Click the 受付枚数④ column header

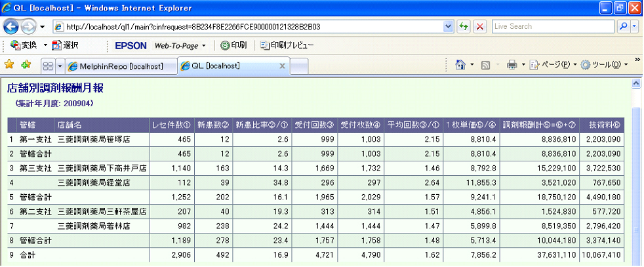(x=361, y=125)
